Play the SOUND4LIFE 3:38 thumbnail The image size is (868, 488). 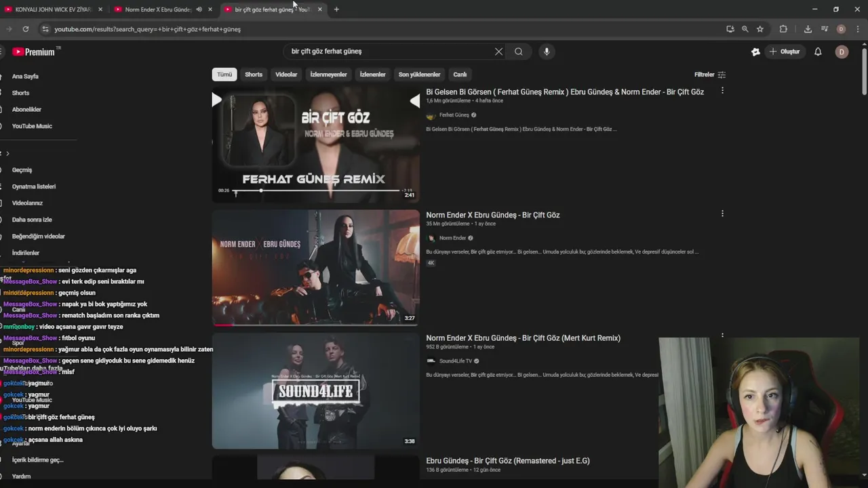316,391
